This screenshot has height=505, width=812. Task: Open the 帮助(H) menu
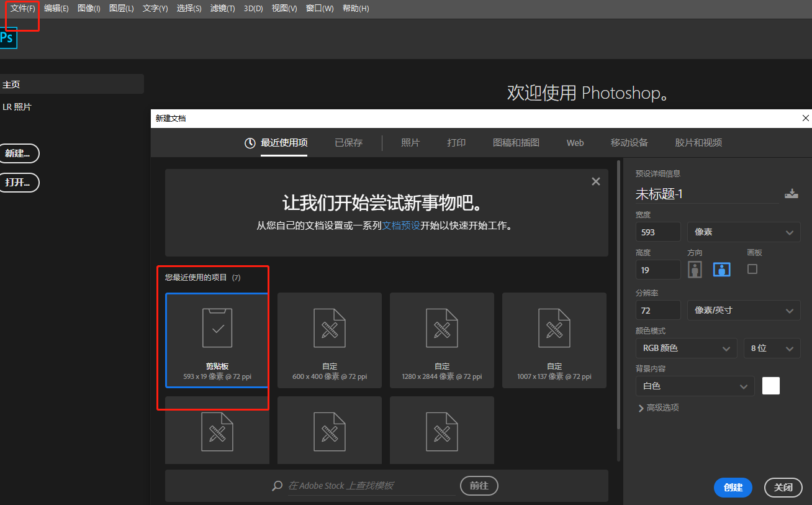point(356,9)
